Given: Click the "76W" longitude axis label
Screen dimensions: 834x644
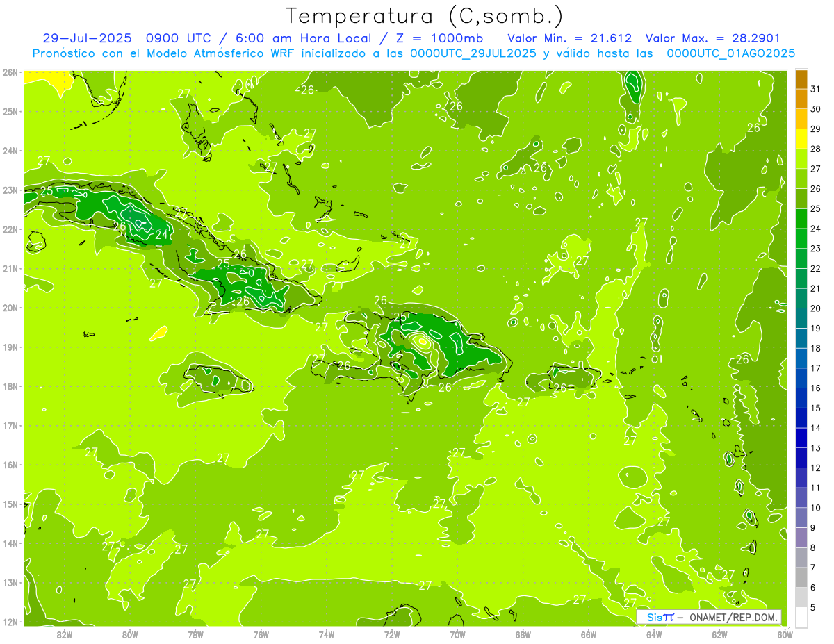Looking at the screenshot, I should pos(261,634).
